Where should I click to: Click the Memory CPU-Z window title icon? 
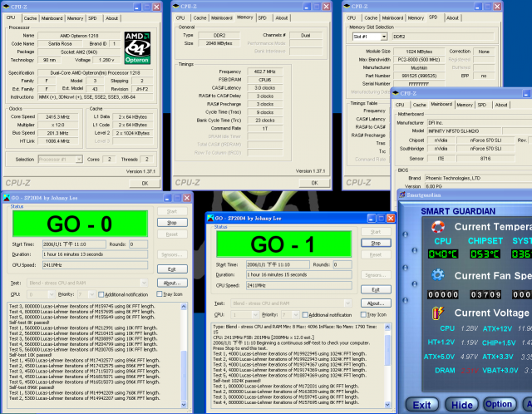(x=175, y=6)
